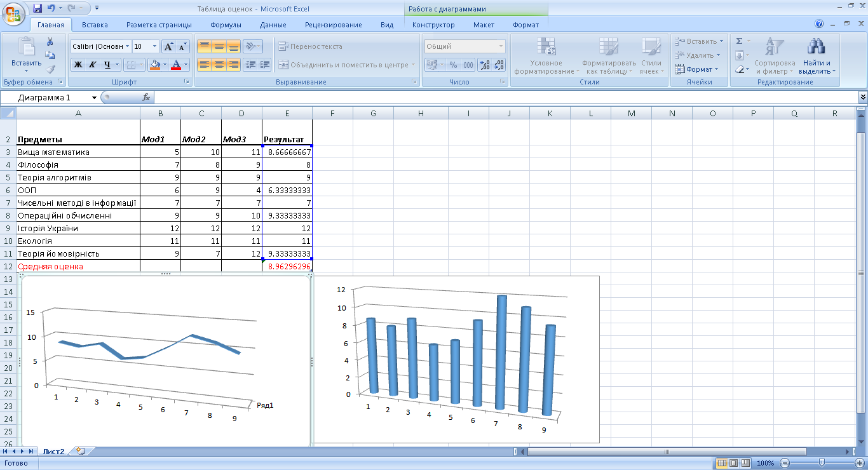This screenshot has width=868, height=470.
Task: Click the Перенос текста button
Action: pos(310,46)
